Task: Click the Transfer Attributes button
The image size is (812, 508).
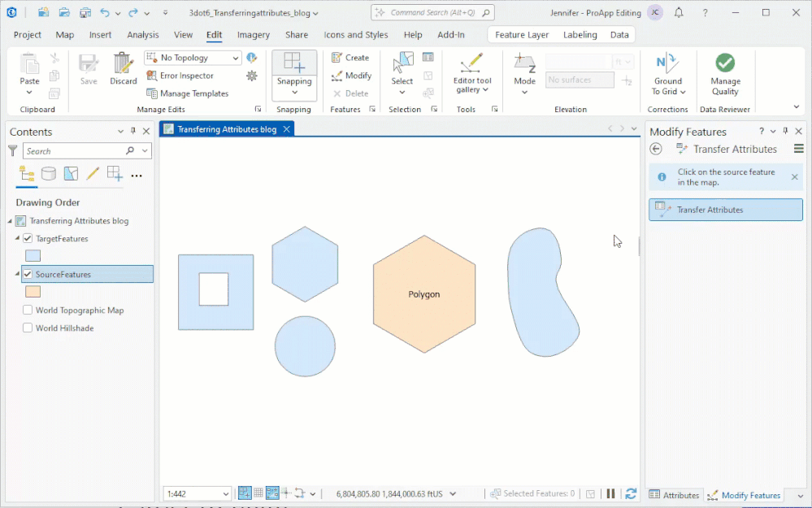Action: click(x=725, y=209)
